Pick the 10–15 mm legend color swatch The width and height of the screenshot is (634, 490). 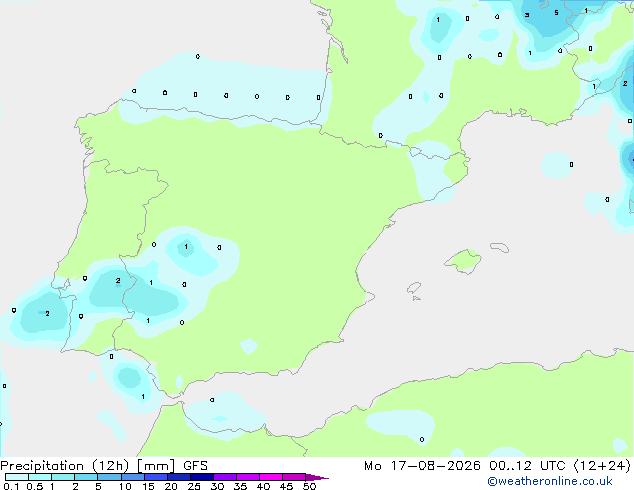coord(132,477)
